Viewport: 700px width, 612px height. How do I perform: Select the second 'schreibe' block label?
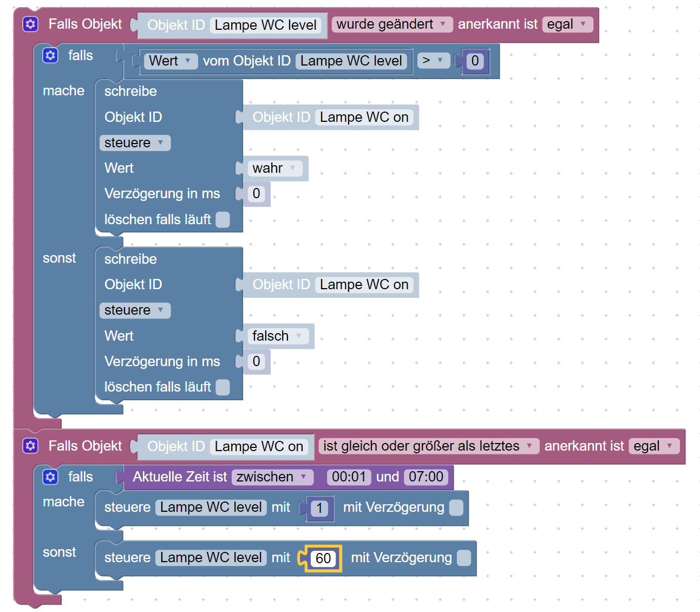pyautogui.click(x=130, y=259)
